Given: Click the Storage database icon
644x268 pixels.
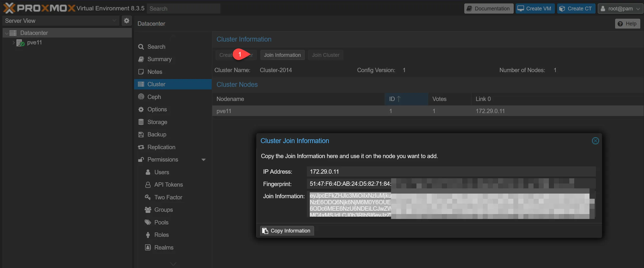Looking at the screenshot, I should click(x=141, y=122).
